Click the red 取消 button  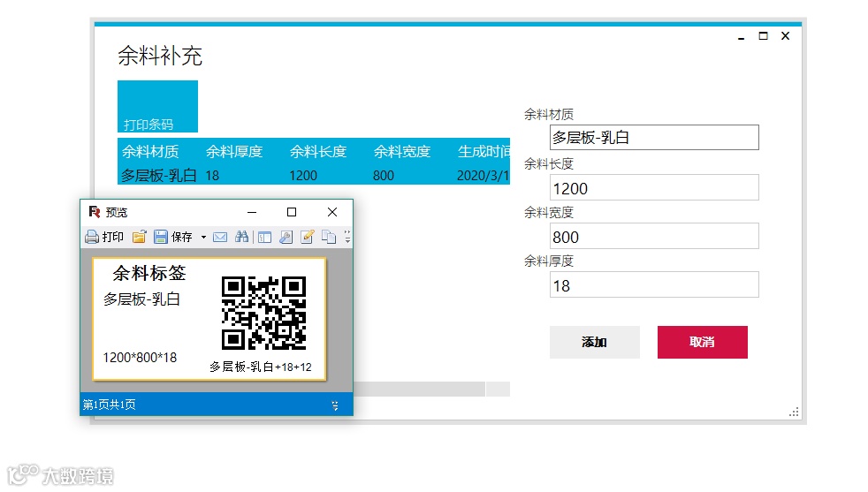tap(703, 342)
